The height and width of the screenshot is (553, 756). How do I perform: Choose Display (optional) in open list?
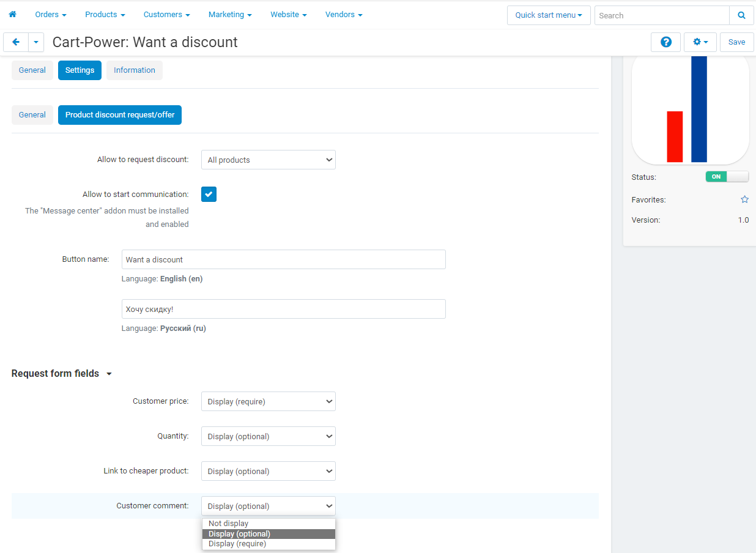click(269, 534)
